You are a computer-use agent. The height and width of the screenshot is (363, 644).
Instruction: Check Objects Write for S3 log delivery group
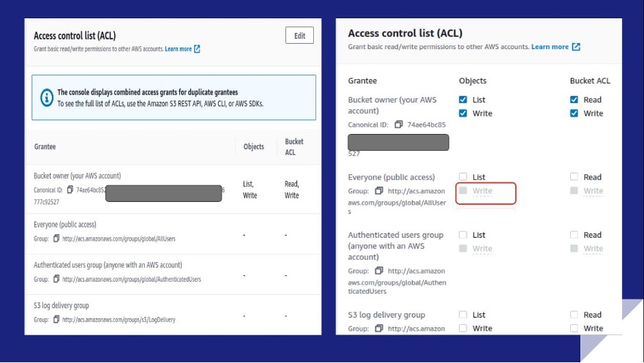point(463,329)
